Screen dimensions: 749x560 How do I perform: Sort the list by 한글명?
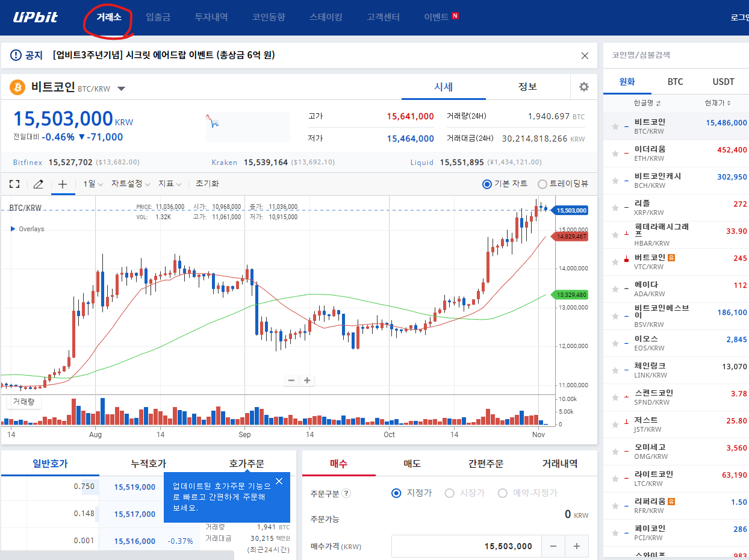(647, 103)
